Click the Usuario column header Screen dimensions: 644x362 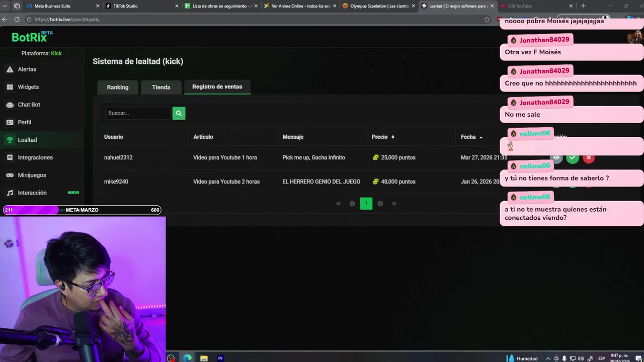coord(114,137)
